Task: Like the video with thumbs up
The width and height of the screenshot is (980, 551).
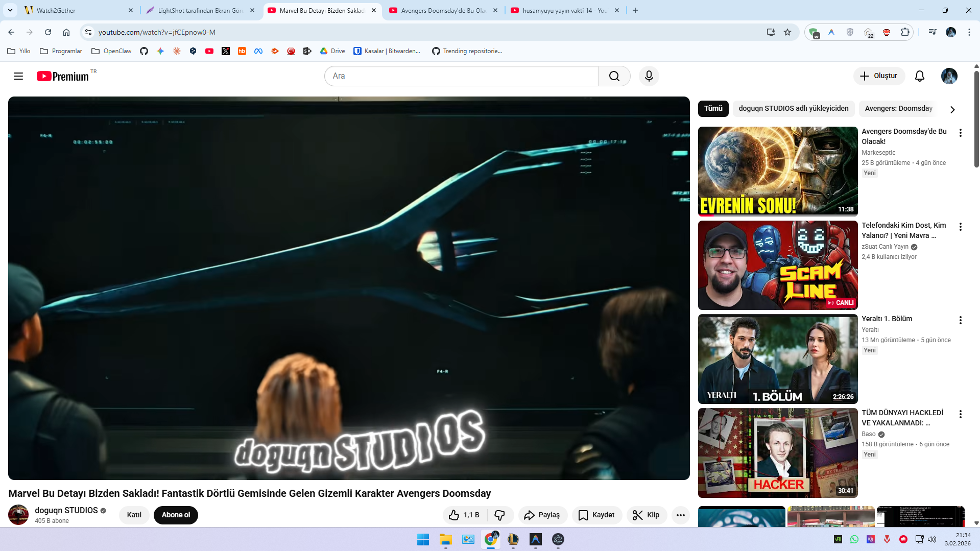Action: [464, 515]
